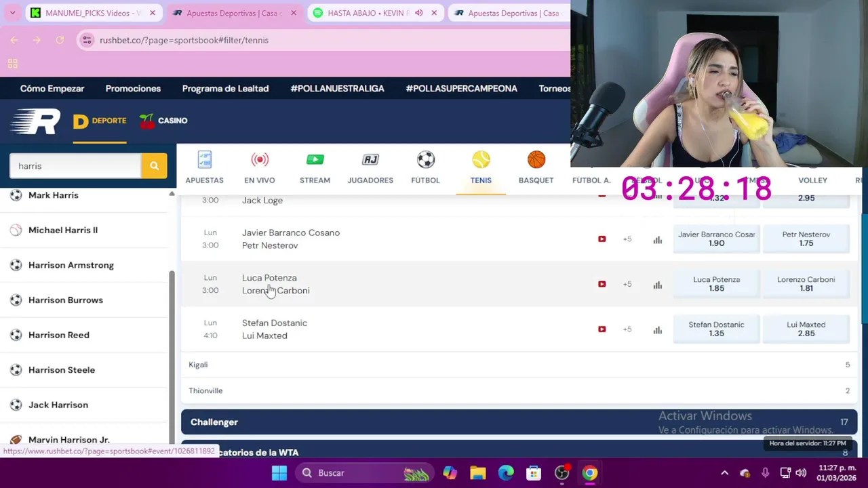Watch stream for Potenza vs Carboni
868x488 pixels.
pyautogui.click(x=601, y=284)
